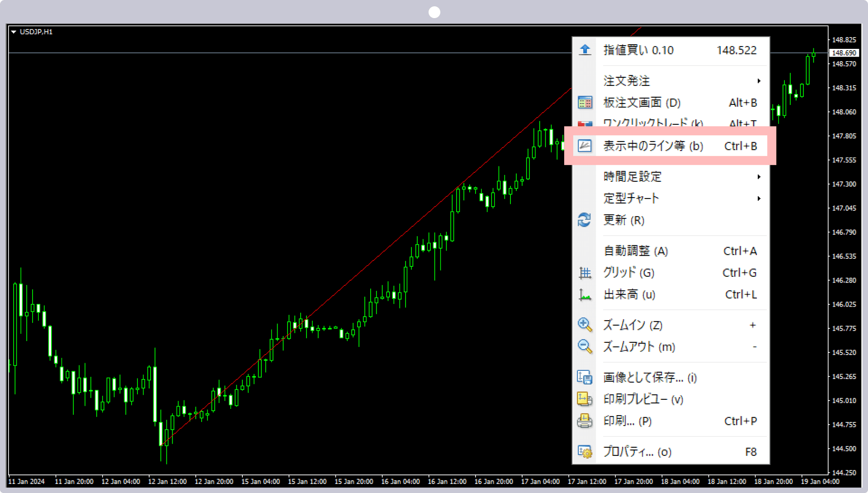Open the 注文発注 menu entry
Viewport: 868px width, 493px height.
tap(671, 81)
